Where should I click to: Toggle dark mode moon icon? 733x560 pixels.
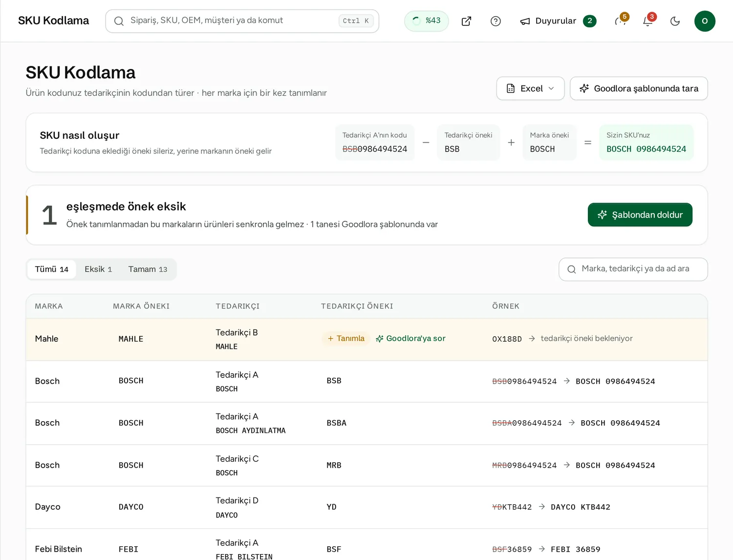coord(675,21)
